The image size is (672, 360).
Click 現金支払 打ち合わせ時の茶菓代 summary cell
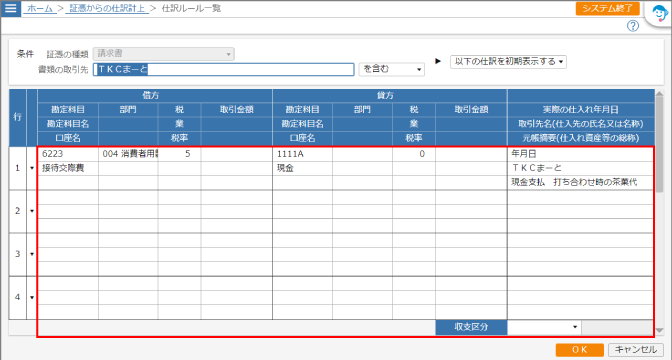[x=580, y=182]
